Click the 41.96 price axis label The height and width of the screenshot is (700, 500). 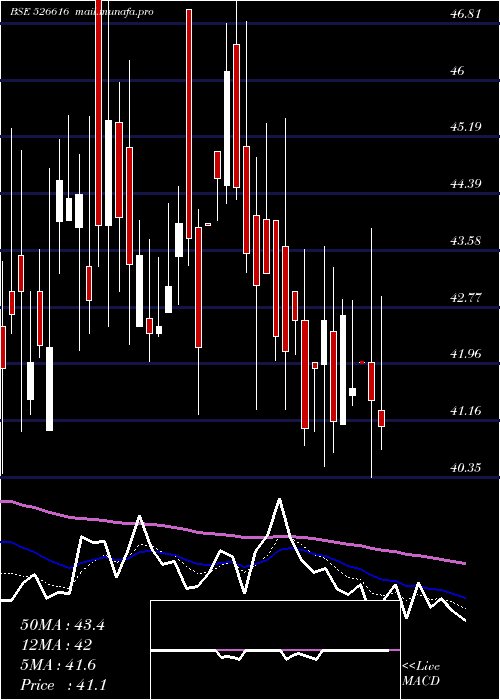(x=466, y=354)
